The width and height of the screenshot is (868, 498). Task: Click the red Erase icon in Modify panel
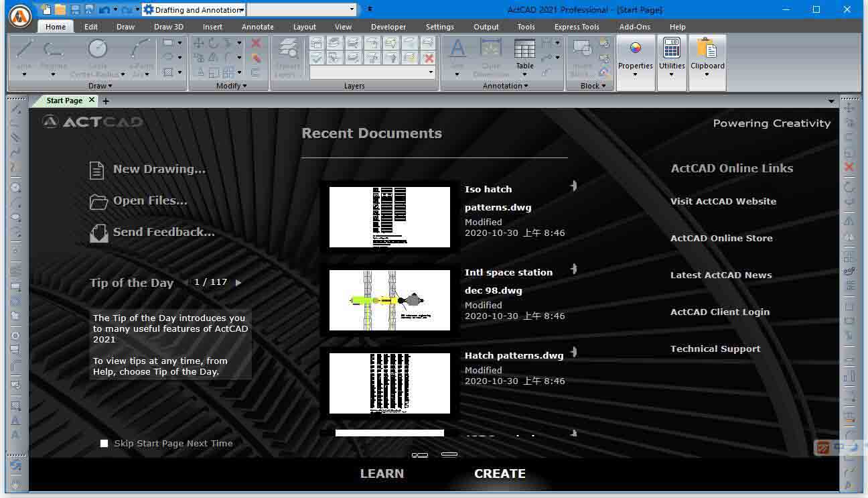point(256,43)
